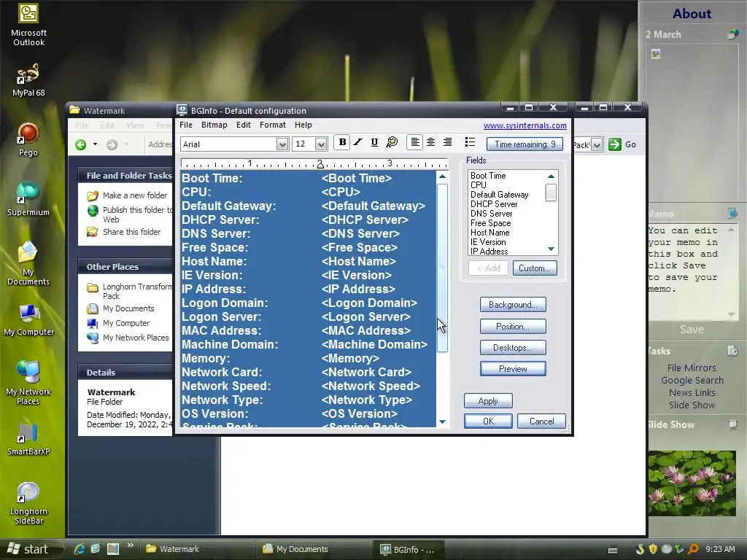Click Go arrow in Watermark address bar
This screenshot has width=747, height=560.
coord(615,144)
